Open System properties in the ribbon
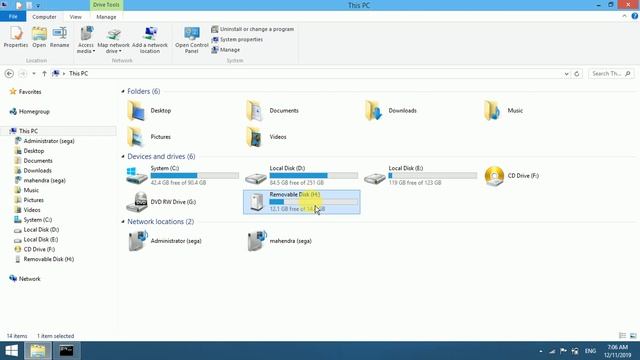The image size is (640, 360). coord(237,40)
